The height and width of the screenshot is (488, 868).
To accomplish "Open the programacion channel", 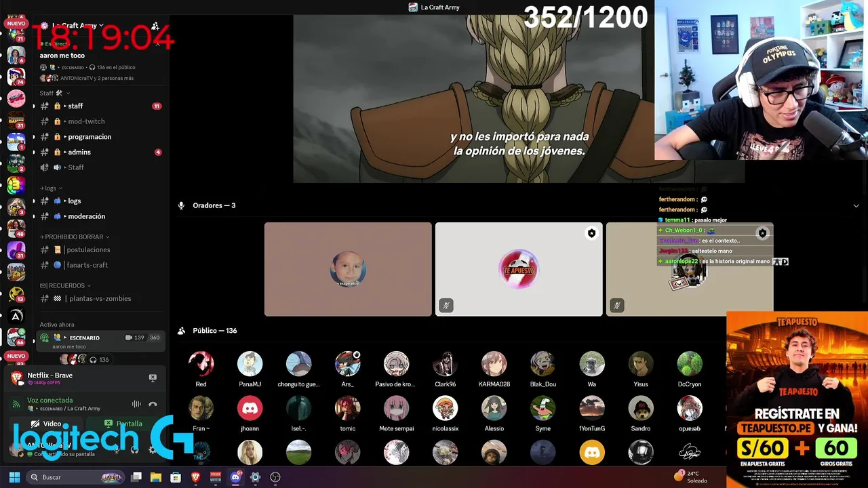I will click(100, 136).
